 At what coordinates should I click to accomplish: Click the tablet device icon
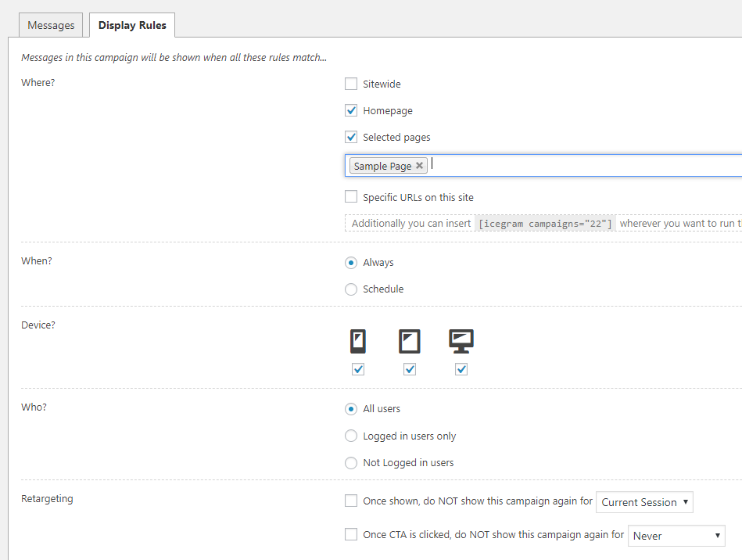click(410, 342)
